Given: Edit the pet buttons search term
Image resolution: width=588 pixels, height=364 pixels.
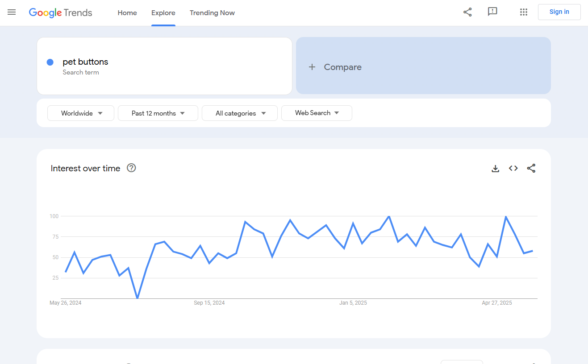Looking at the screenshot, I should 86,62.
